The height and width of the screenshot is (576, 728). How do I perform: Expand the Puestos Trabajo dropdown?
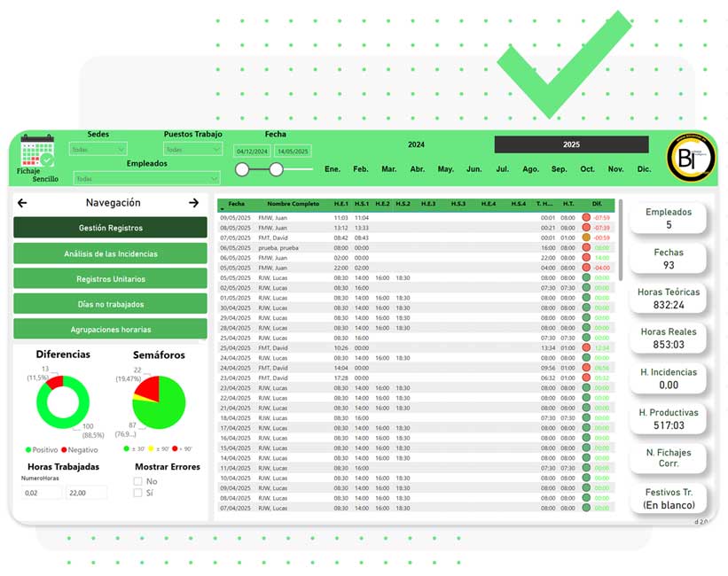click(192, 150)
